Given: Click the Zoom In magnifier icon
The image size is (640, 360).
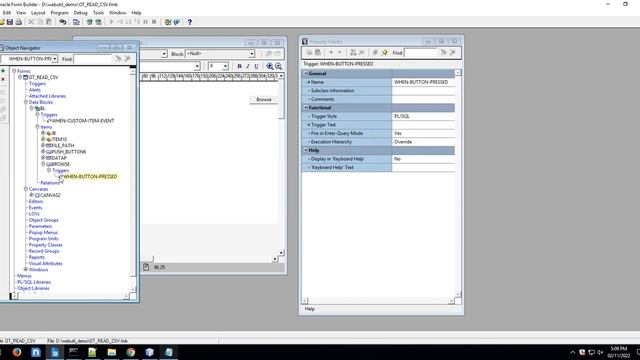Looking at the screenshot, I should [270, 66].
